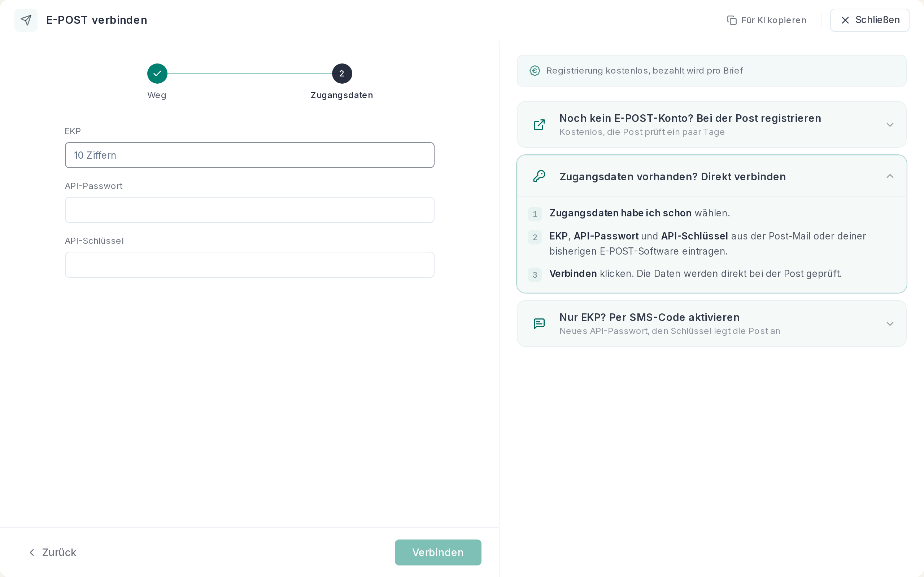Click the back chevron left of Zurück
Screen dimensions: 924x577
[32, 552]
